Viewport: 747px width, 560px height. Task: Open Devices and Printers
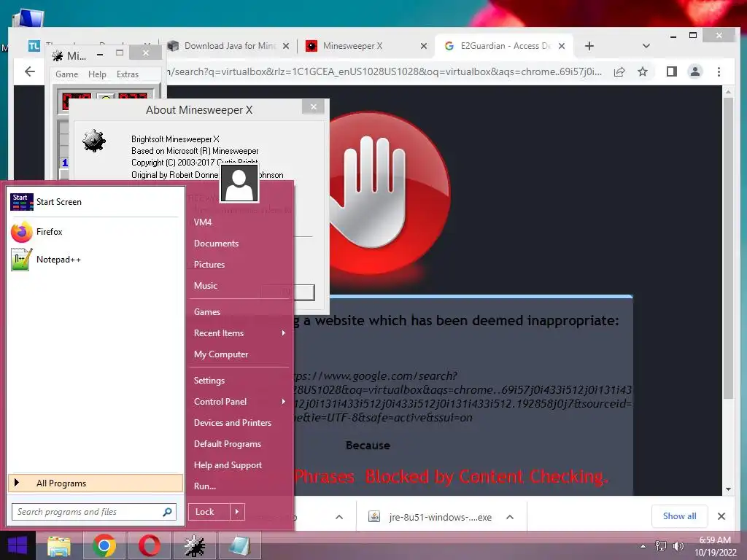(233, 423)
